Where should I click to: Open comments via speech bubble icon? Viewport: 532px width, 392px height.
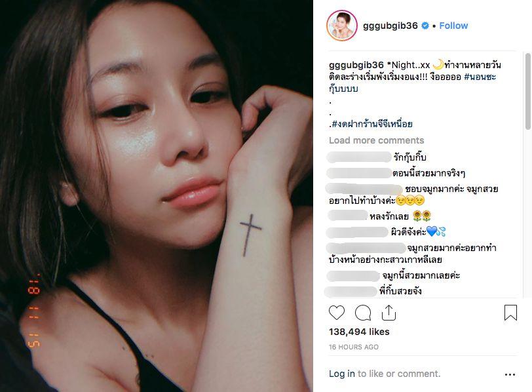point(363,313)
